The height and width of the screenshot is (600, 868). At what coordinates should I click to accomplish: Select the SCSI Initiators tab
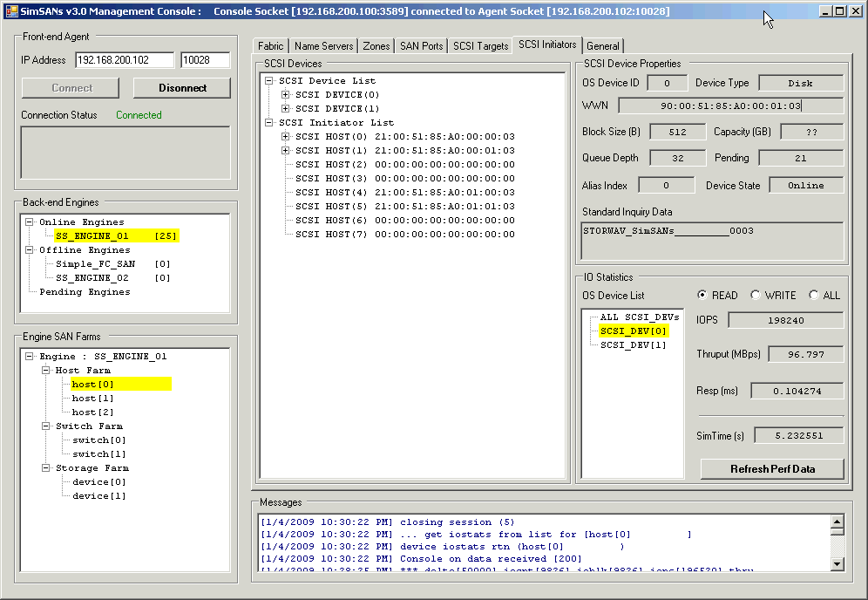[547, 44]
